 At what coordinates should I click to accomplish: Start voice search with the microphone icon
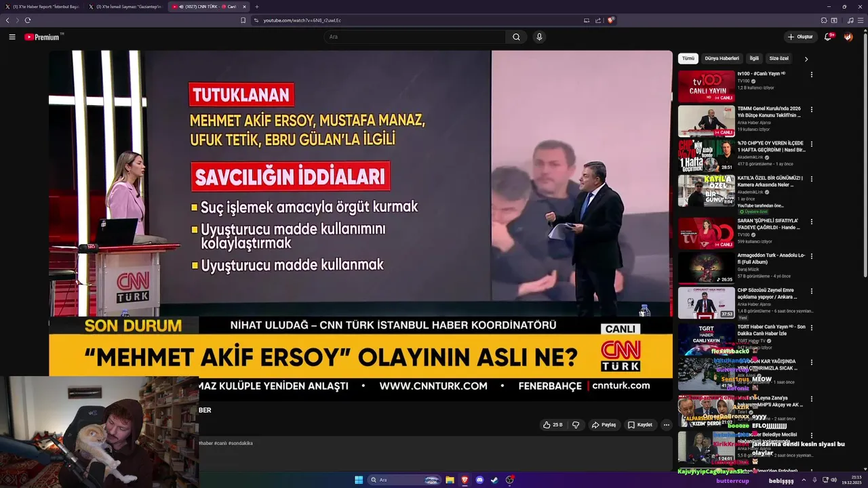(x=539, y=37)
